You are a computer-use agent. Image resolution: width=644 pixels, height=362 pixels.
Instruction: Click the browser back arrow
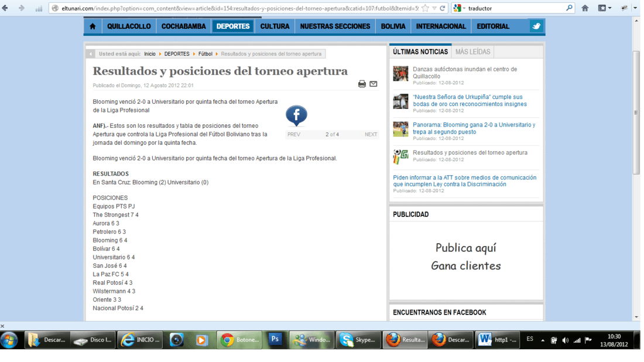click(5, 8)
